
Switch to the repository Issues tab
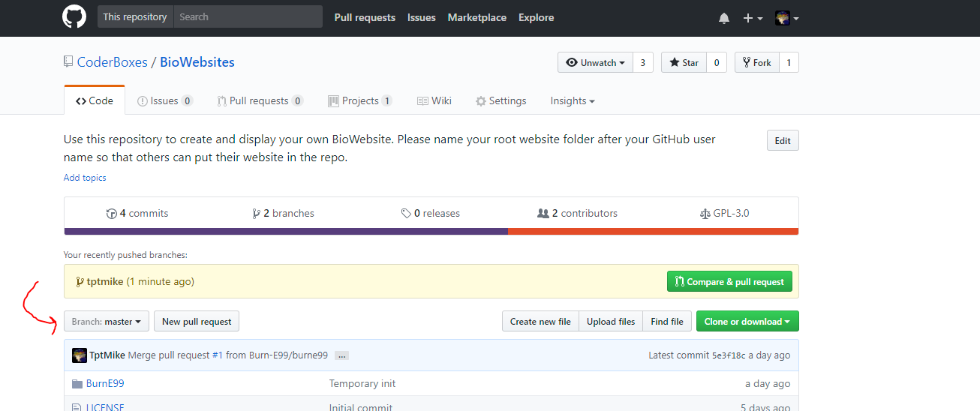pyautogui.click(x=165, y=100)
